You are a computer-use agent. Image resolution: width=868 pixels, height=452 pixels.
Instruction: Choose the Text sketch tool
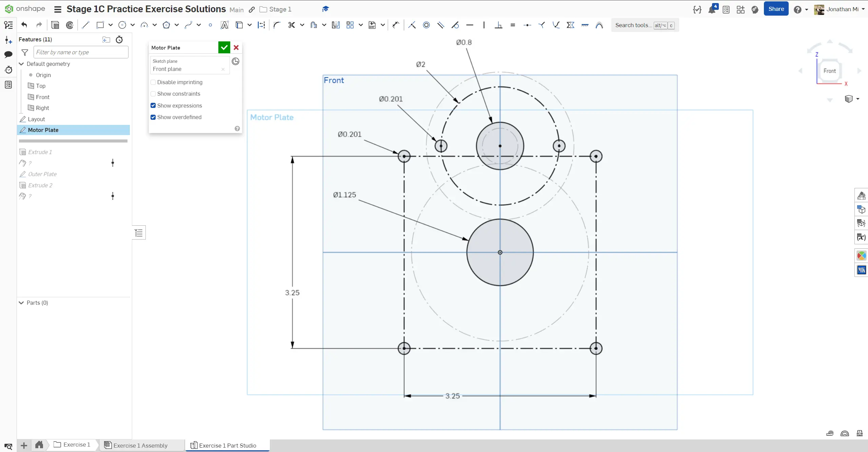point(224,25)
